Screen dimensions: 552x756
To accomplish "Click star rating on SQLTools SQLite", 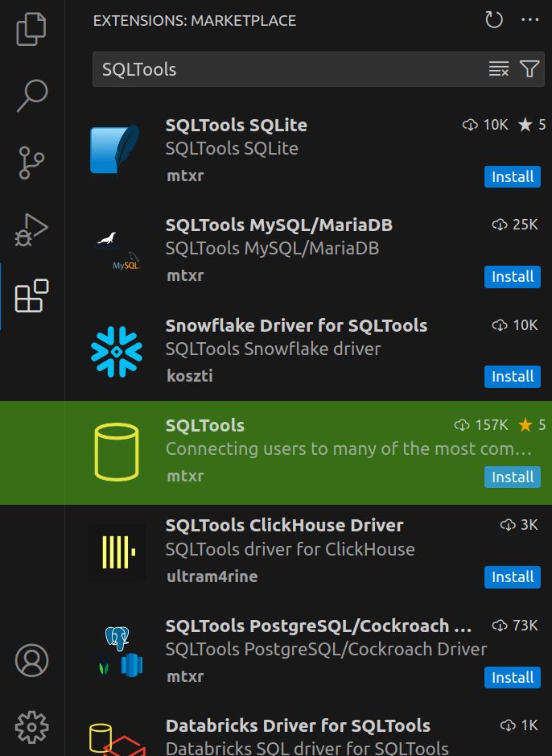I will click(x=532, y=125).
